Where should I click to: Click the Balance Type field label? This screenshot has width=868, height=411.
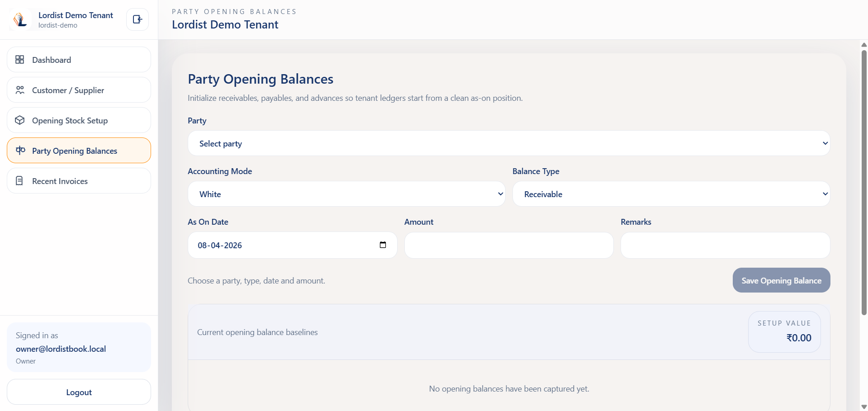click(536, 171)
